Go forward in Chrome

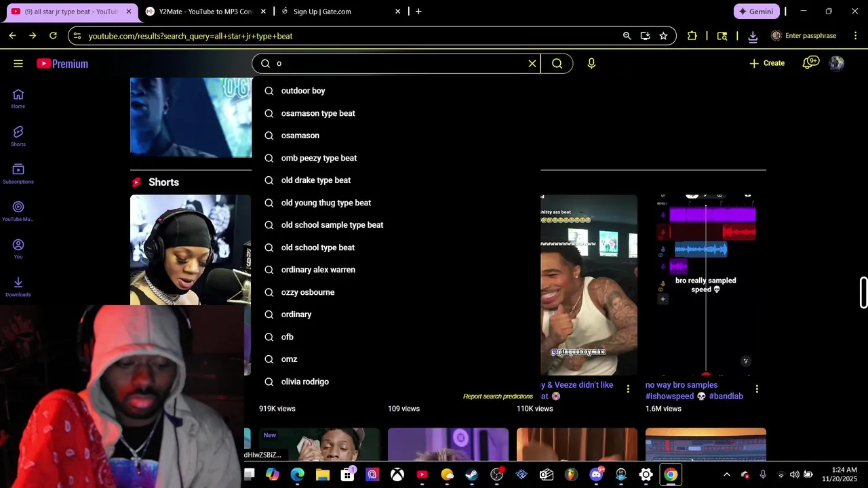pos(33,36)
